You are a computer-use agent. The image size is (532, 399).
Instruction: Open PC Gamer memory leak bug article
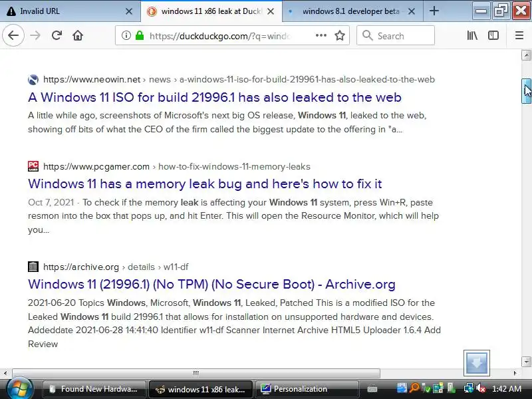[x=205, y=184]
